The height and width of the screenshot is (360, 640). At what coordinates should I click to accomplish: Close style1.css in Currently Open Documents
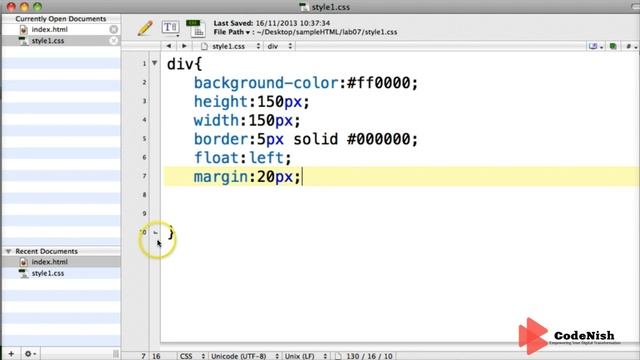tap(113, 40)
